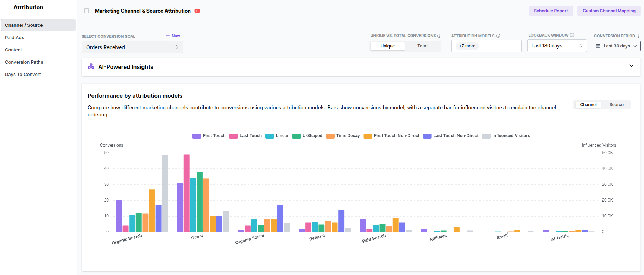This screenshot has height=275, width=644.
Task: Click the AI-Powered Insights sparkle icon
Action: click(91, 66)
